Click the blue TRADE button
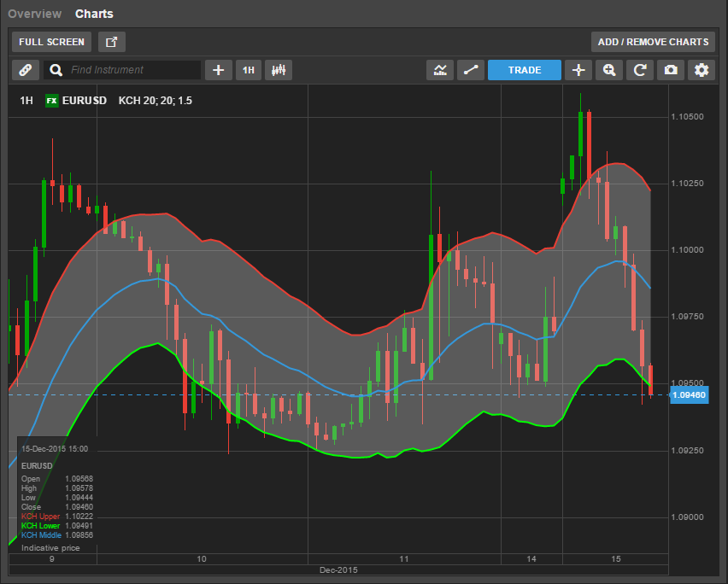Image resolution: width=728 pixels, height=584 pixels. pos(525,70)
